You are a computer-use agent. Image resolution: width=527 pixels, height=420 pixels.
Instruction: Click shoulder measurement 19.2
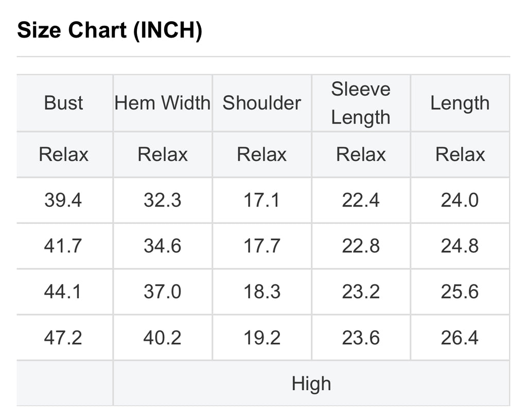click(261, 338)
